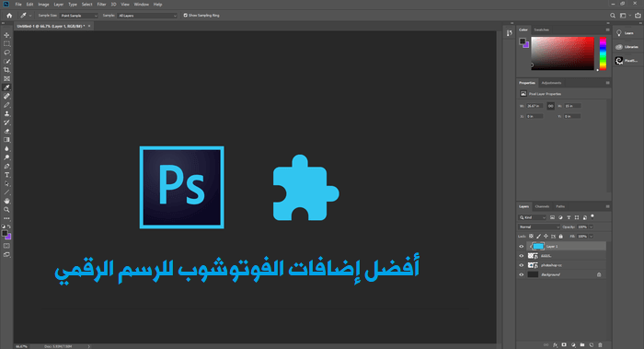Toggle visibility of second layer in list
The height and width of the screenshot is (349, 644).
pyautogui.click(x=522, y=256)
